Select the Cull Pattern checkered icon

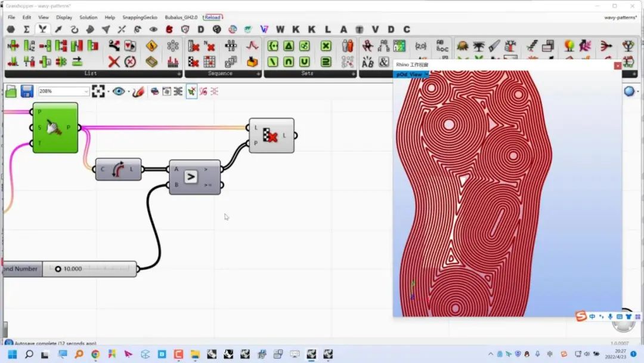[193, 61]
